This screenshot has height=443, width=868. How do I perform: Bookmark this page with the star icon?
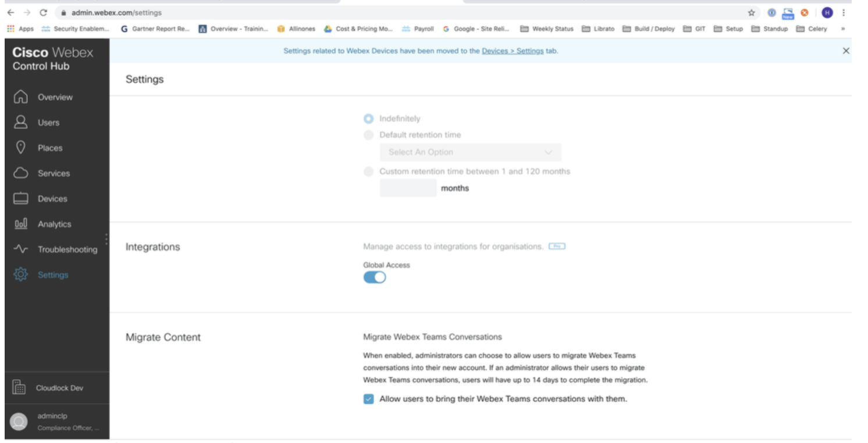point(752,12)
